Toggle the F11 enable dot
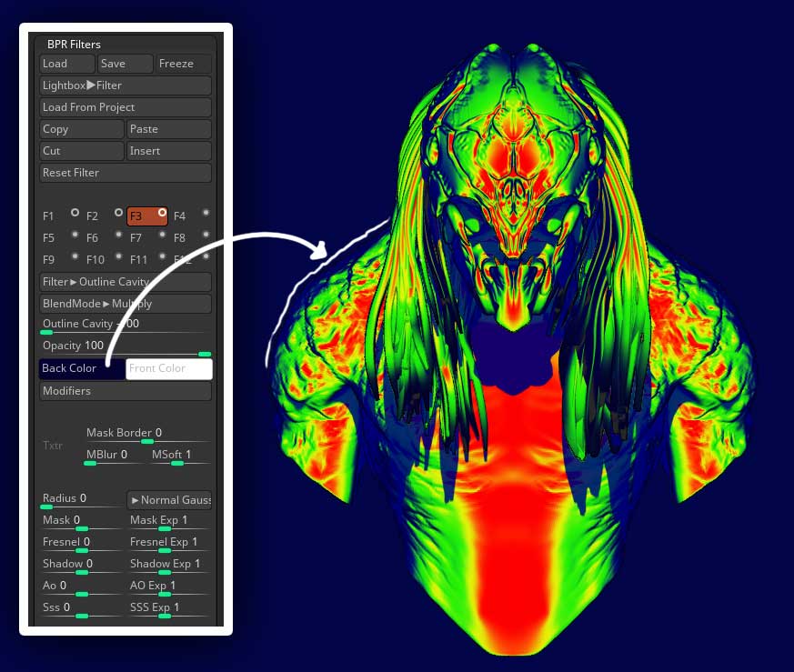This screenshot has width=794, height=672. 162,256
